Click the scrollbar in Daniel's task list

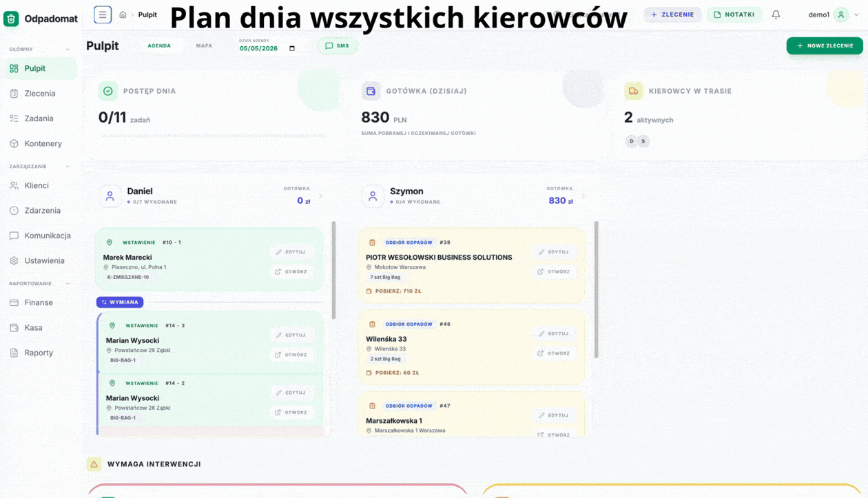pos(334,270)
